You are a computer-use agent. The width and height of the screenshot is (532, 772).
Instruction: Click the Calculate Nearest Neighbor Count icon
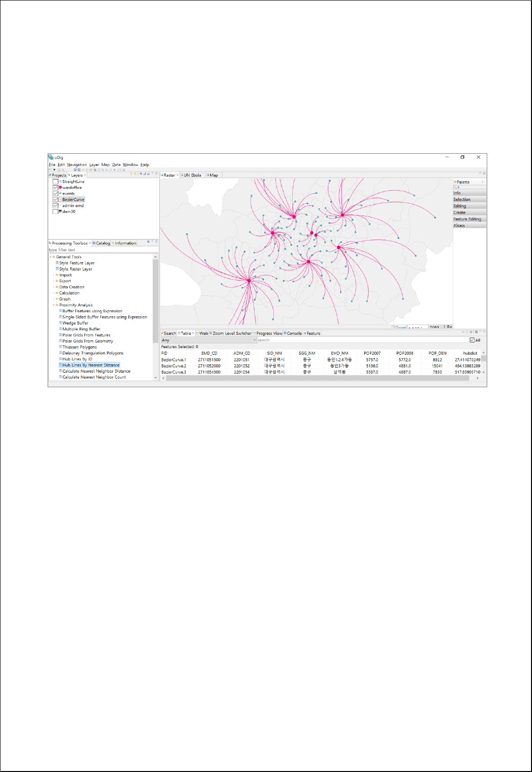[60, 377]
